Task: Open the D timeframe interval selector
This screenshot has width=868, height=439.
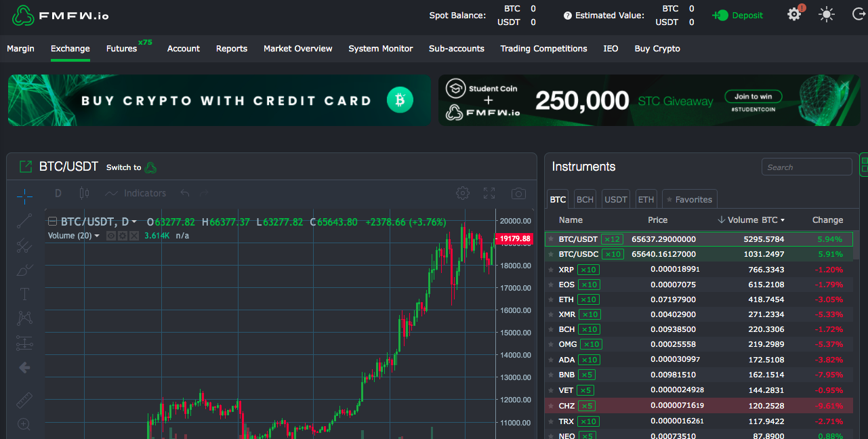Action: (58, 193)
